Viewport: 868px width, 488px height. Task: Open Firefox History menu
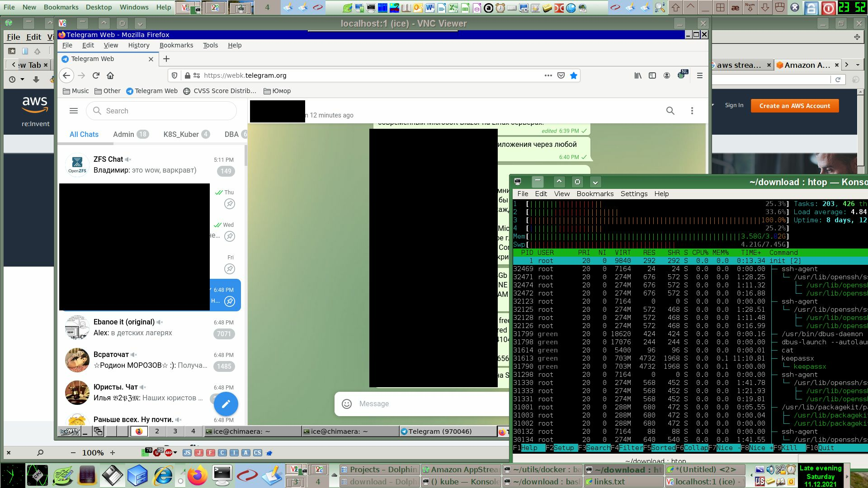[139, 45]
